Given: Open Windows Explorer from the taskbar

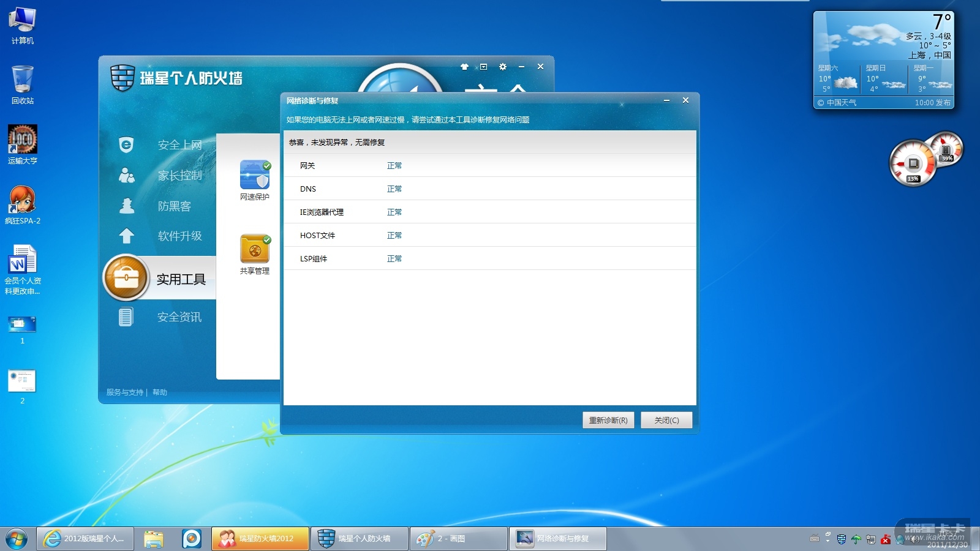Looking at the screenshot, I should (154, 539).
